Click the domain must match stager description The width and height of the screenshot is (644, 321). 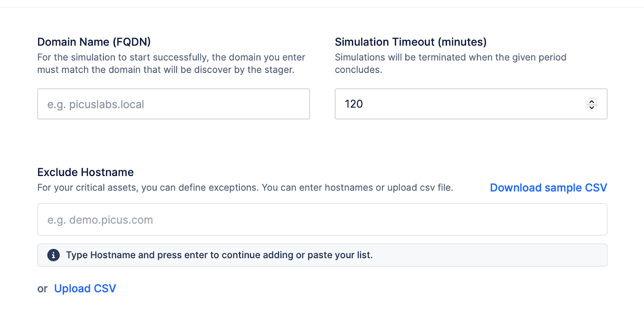point(171,63)
